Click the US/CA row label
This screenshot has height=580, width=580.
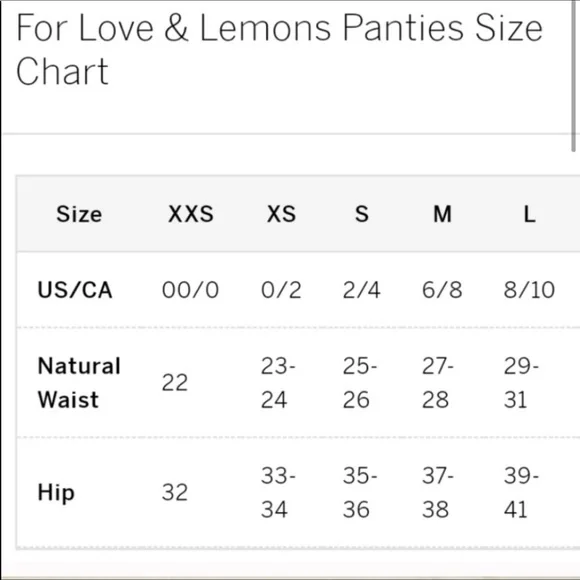(75, 290)
